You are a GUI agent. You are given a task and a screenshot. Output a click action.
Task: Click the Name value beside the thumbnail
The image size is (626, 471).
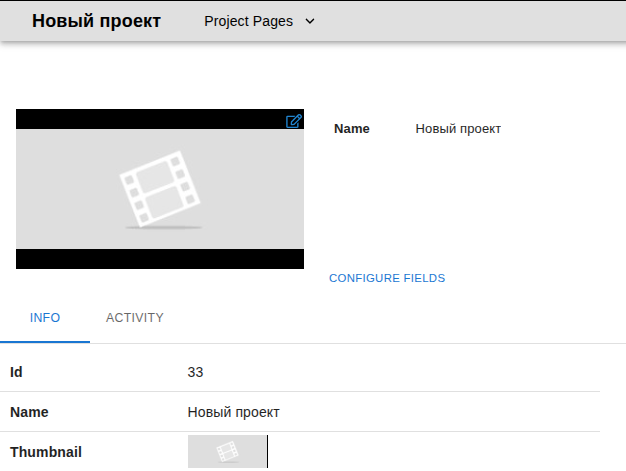pyautogui.click(x=458, y=129)
